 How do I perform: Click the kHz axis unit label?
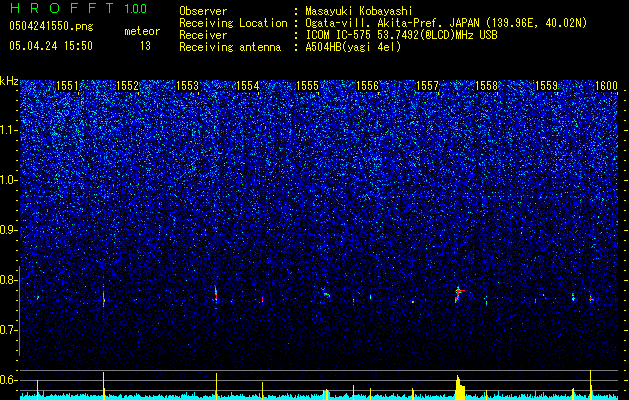[x=9, y=81]
